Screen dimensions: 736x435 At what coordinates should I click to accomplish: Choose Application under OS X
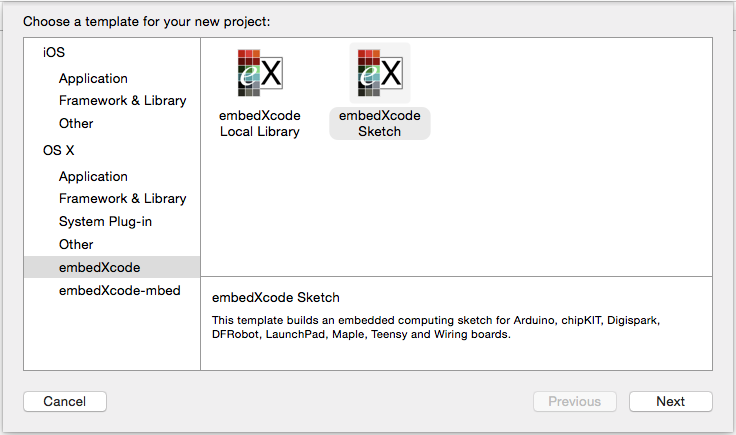click(93, 176)
